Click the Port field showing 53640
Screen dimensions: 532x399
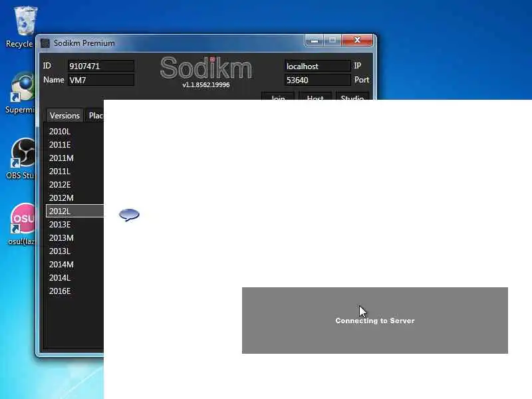coord(317,80)
